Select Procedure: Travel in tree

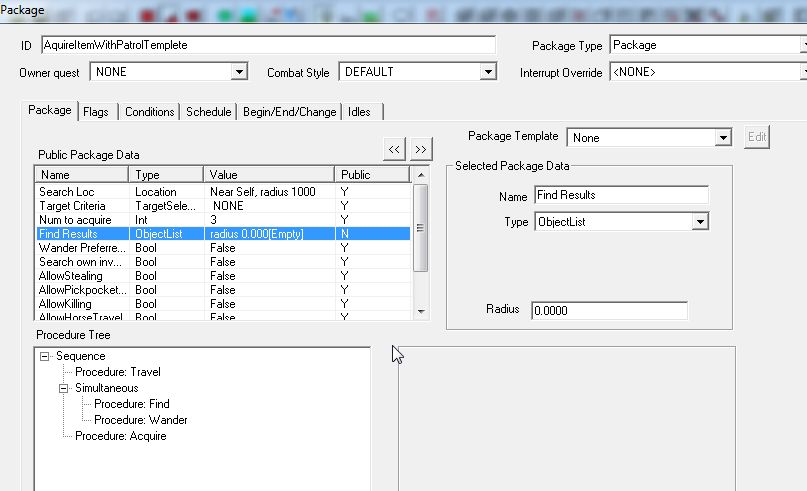[118, 372]
